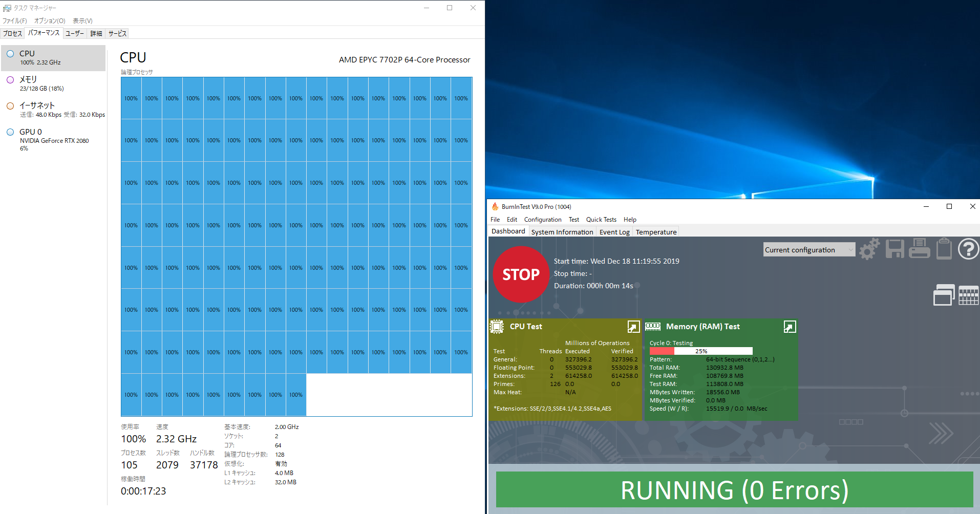
Task: Click the Task Manager title bar icon
Action: 7,8
